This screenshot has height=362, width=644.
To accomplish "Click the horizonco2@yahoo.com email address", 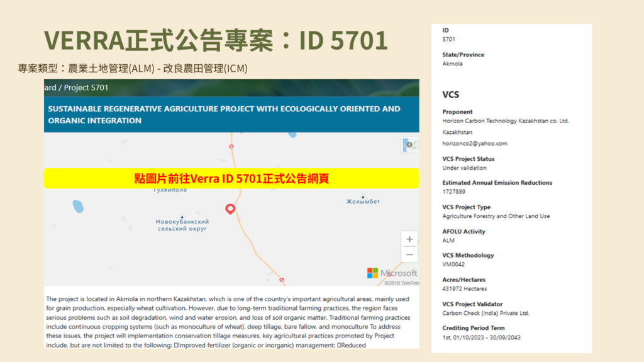I will [x=474, y=143].
